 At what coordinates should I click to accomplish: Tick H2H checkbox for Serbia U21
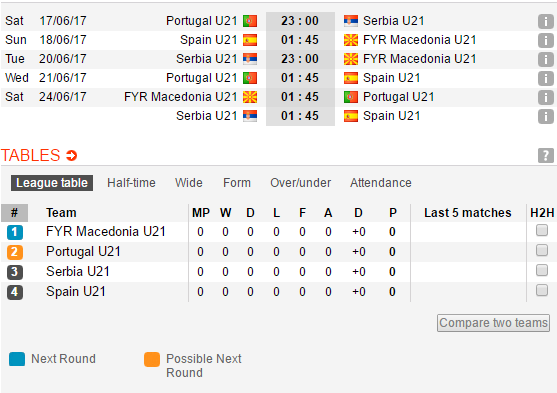coord(542,270)
